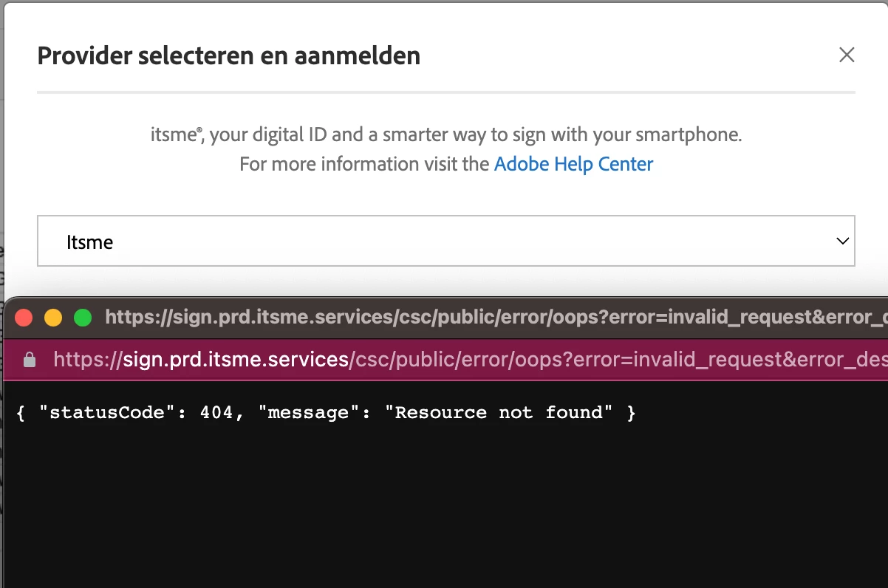Click the popup window title bar URL
Image resolution: width=888 pixels, height=588 pixels.
[496, 318]
